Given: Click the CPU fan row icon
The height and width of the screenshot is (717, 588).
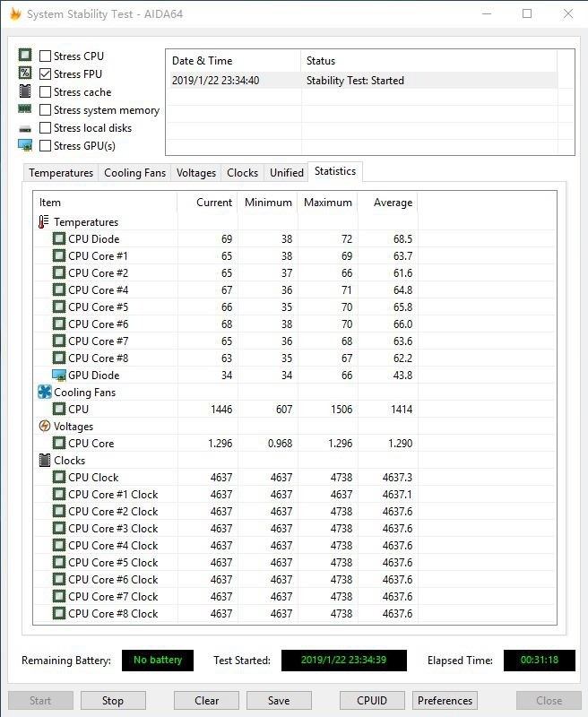Looking at the screenshot, I should 59,409.
